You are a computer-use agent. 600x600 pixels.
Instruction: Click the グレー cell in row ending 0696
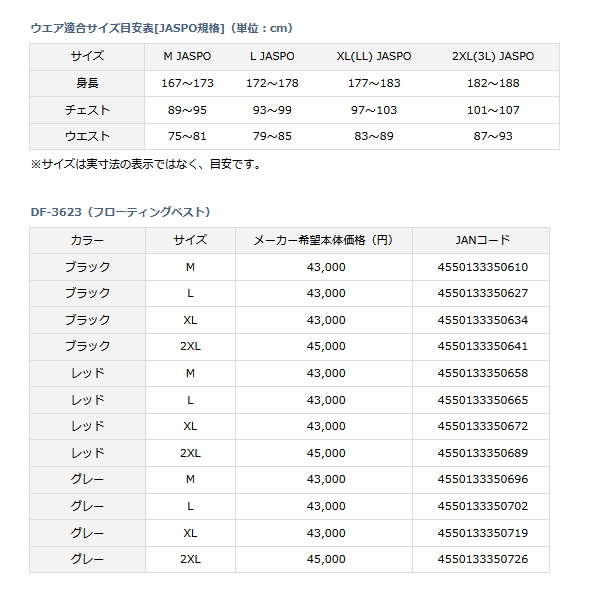[87, 479]
